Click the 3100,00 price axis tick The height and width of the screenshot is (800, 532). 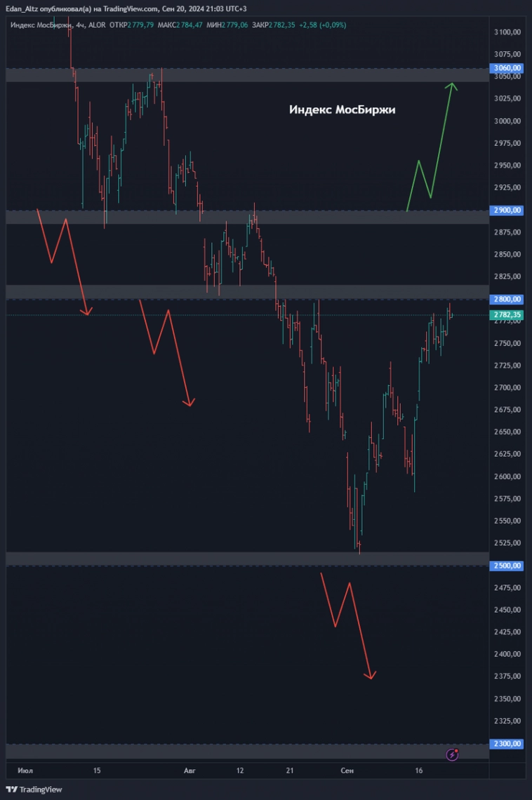tap(507, 32)
